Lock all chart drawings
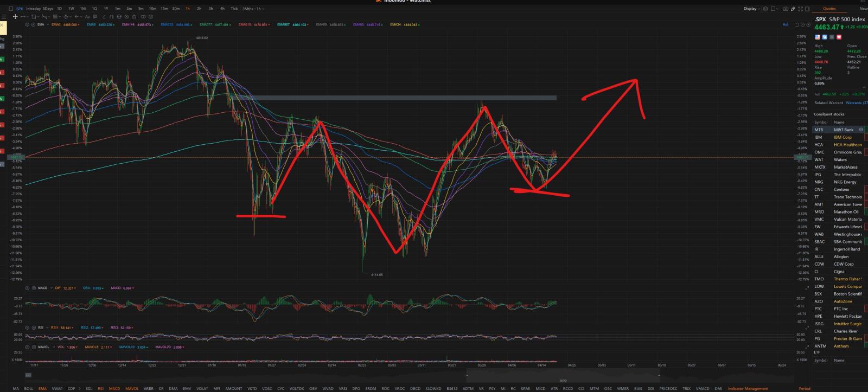This screenshot has height=392, width=868. click(x=119, y=17)
